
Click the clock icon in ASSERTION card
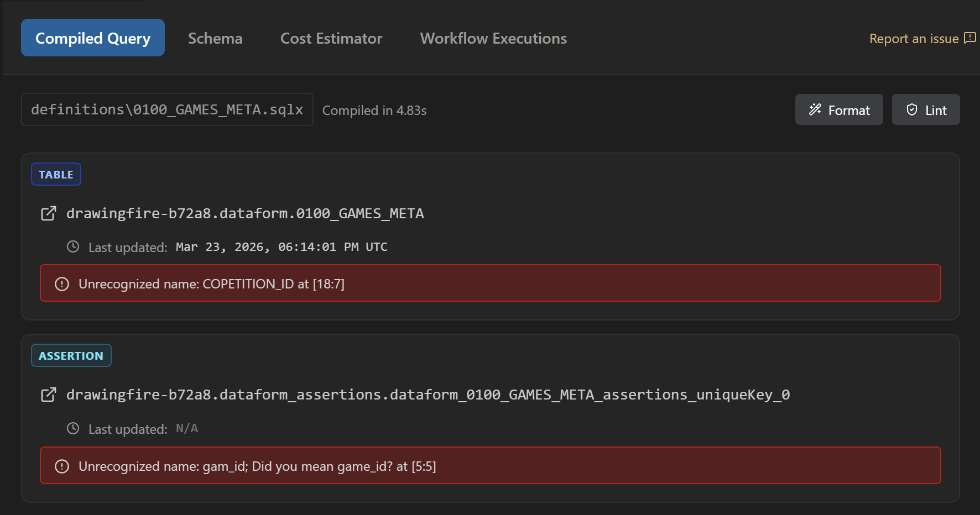(73, 428)
